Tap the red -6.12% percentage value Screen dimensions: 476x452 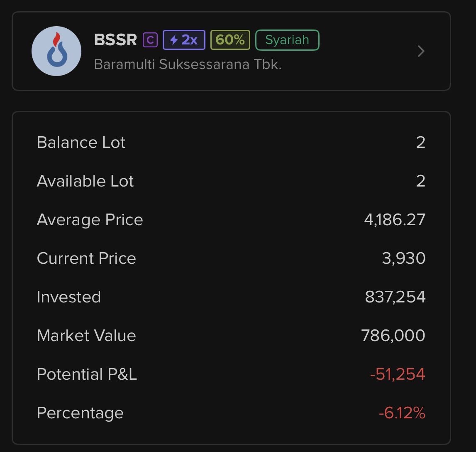click(402, 413)
